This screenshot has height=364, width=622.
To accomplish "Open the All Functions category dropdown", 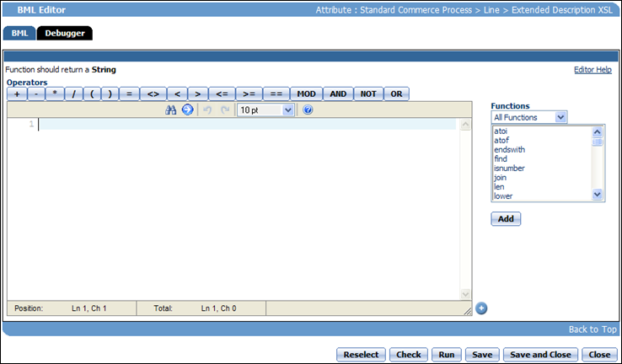I will [x=529, y=117].
